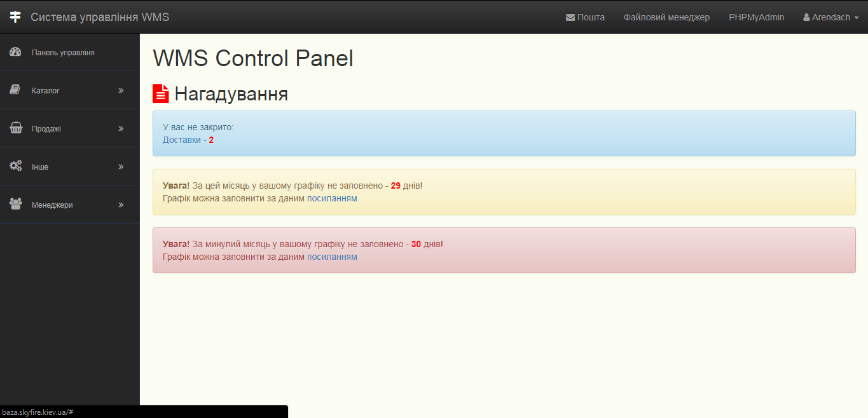Screen dimensions: 868x418
Task: Expand the Каталог submenu chevron
Action: [x=121, y=91]
